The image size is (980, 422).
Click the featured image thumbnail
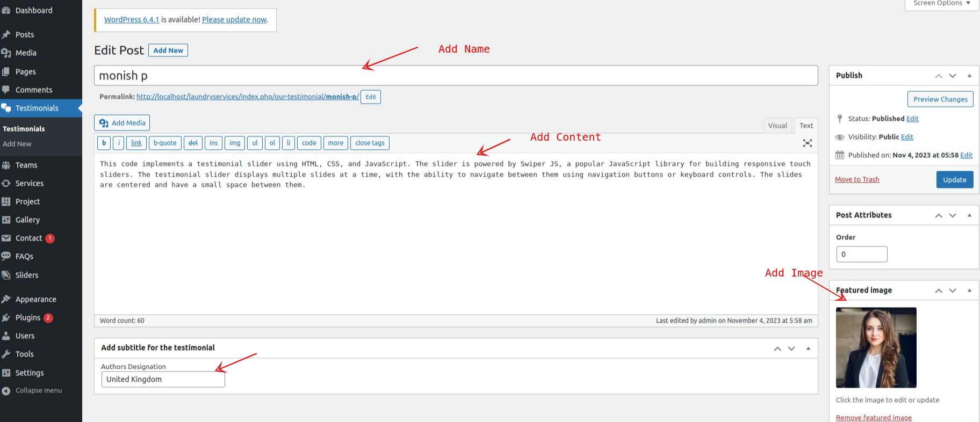(876, 347)
